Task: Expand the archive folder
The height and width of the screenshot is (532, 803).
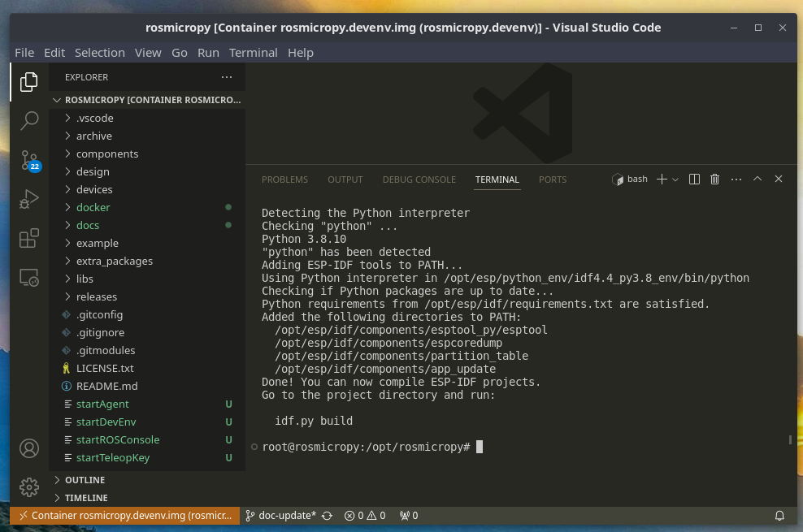Action: pyautogui.click(x=147, y=136)
